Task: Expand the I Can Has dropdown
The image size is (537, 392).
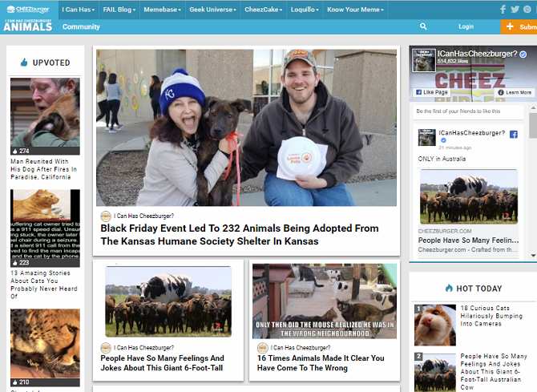Action: 78,10
